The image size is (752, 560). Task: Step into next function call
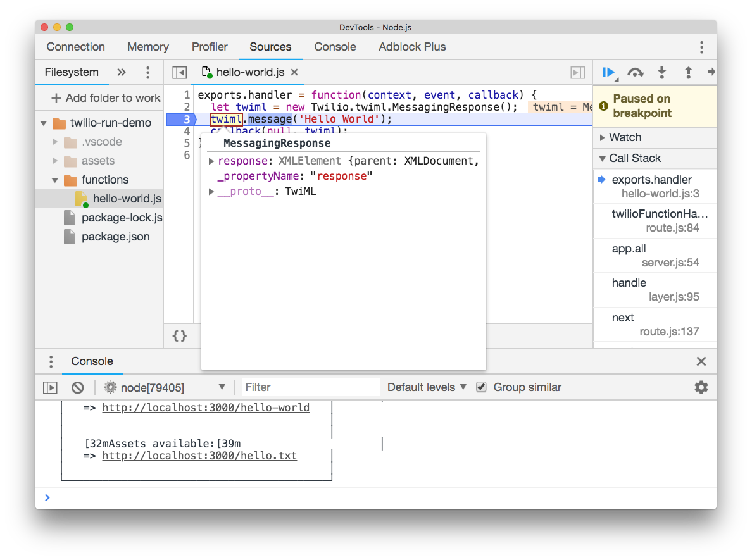click(x=662, y=72)
